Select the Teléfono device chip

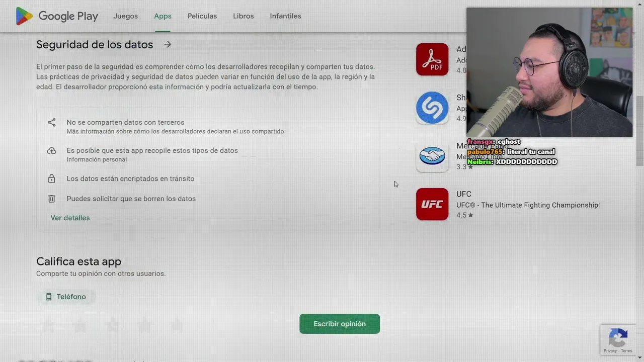pos(66,297)
